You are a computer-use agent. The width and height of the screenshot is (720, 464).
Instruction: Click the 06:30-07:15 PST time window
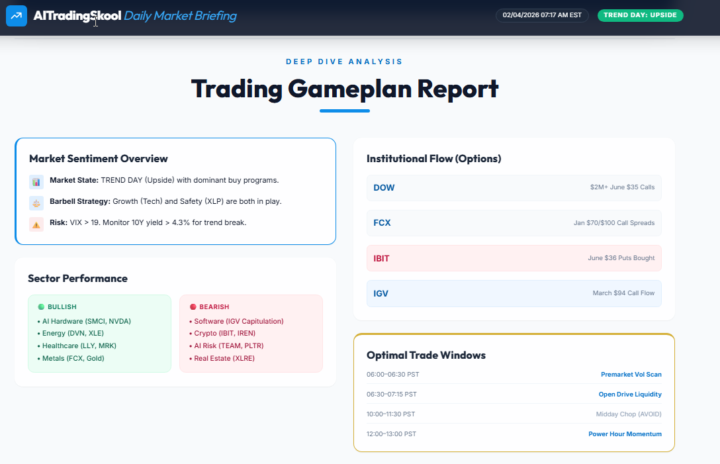391,394
